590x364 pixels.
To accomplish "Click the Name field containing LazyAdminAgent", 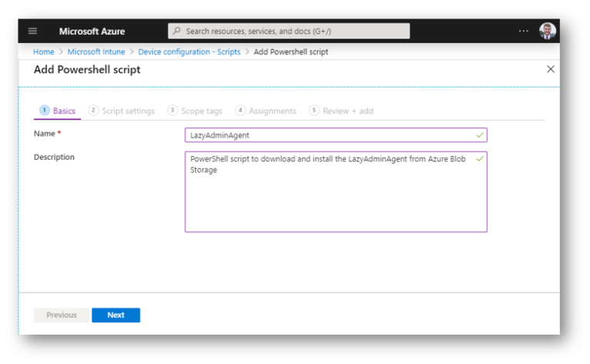I will click(x=336, y=135).
